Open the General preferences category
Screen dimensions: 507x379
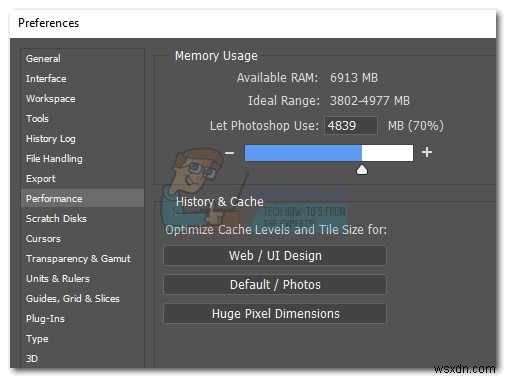pyautogui.click(x=43, y=59)
